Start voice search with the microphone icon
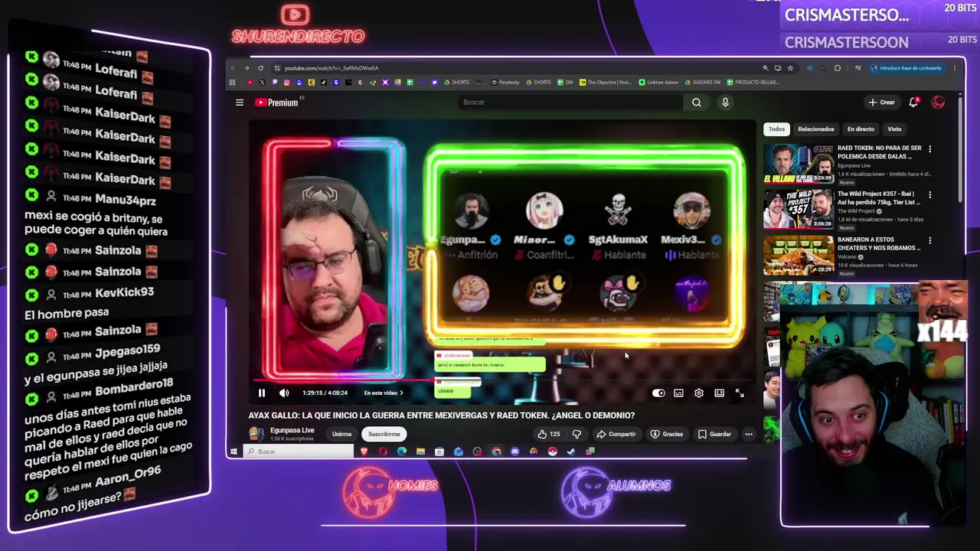 [725, 103]
